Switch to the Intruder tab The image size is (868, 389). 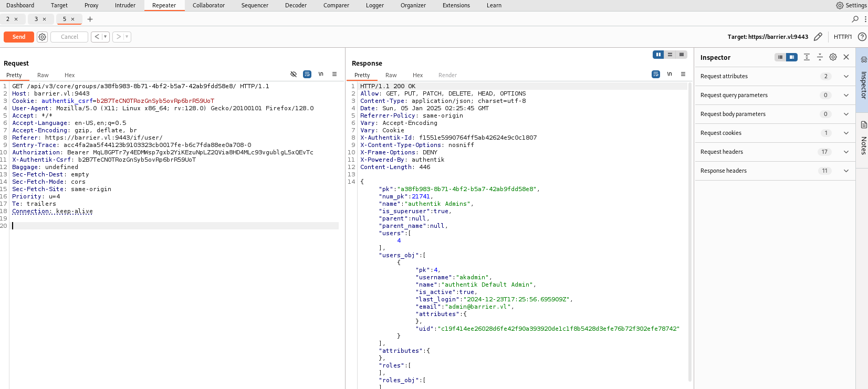(x=125, y=5)
